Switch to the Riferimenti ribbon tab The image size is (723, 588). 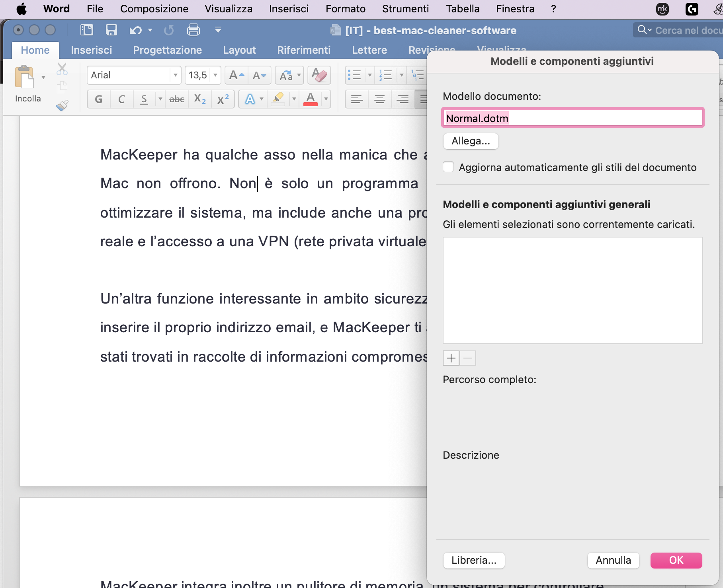coord(304,50)
